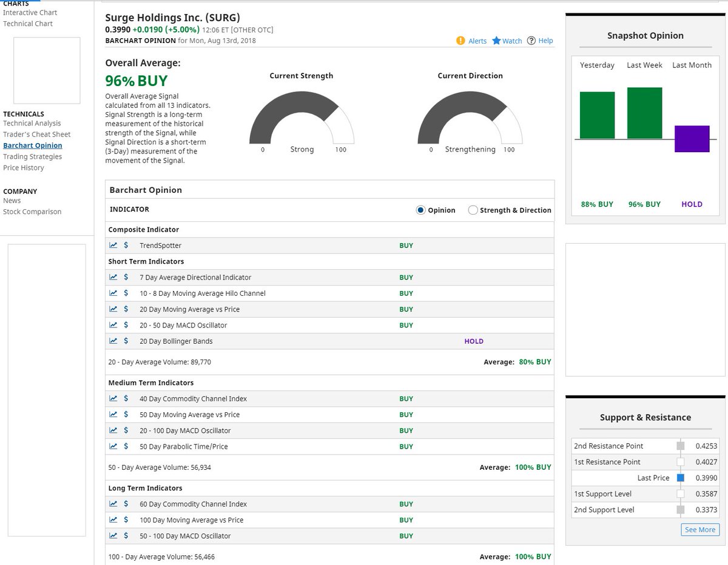The image size is (728, 565).
Task: Click the Last Week green snapshot bar
Action: point(645,113)
